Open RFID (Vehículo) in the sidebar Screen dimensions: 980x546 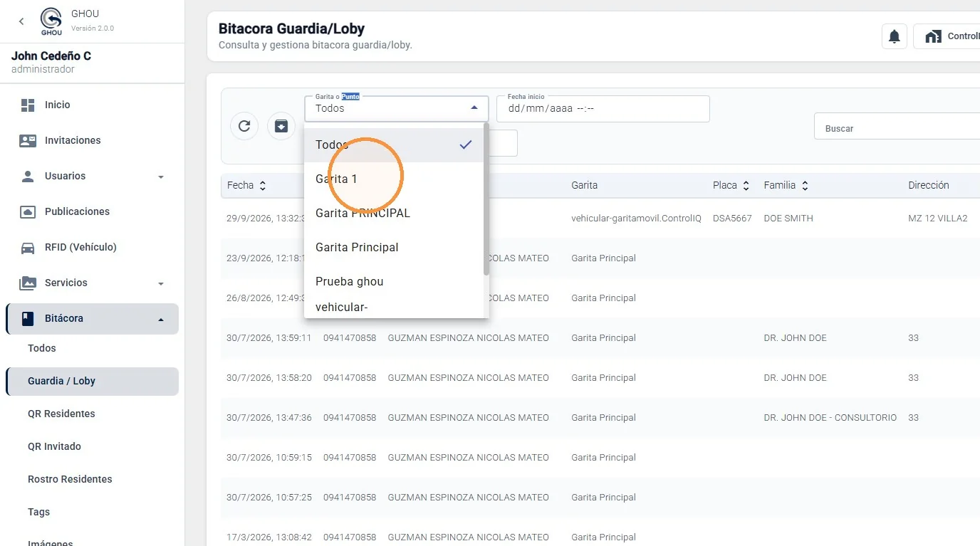coord(92,247)
